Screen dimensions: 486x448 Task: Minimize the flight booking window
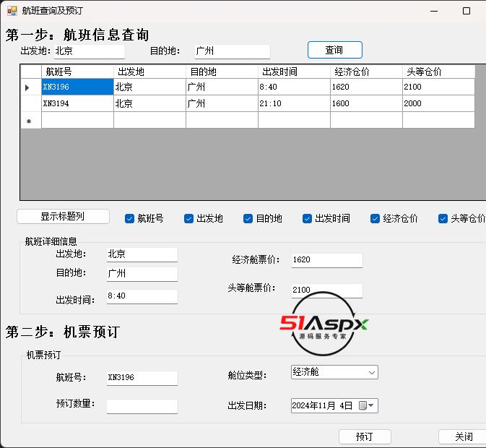pyautogui.click(x=435, y=11)
